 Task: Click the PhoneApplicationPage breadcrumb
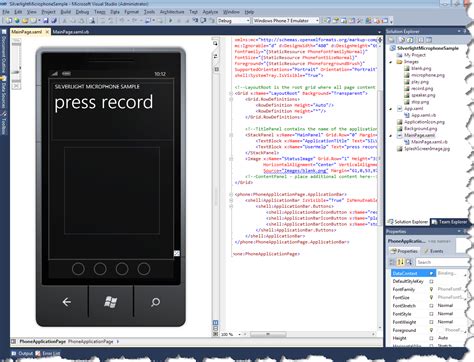(43, 341)
